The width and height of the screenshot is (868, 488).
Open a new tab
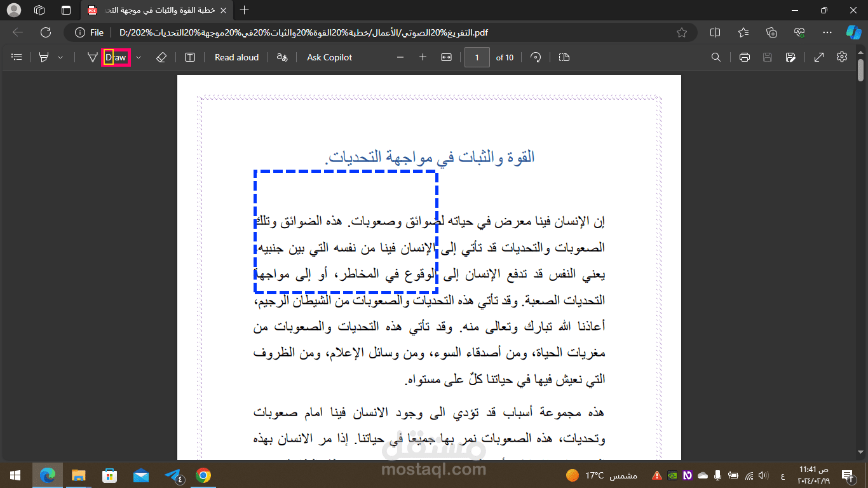coord(245,10)
